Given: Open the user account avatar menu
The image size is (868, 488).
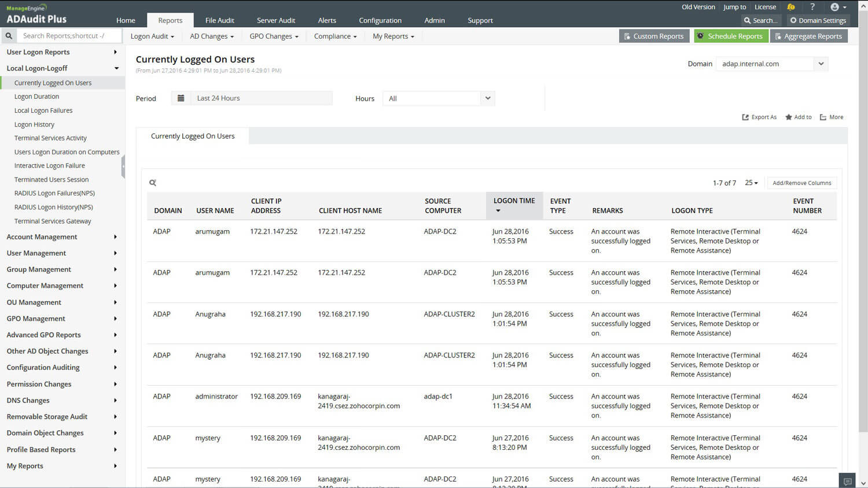Looking at the screenshot, I should click(837, 7).
